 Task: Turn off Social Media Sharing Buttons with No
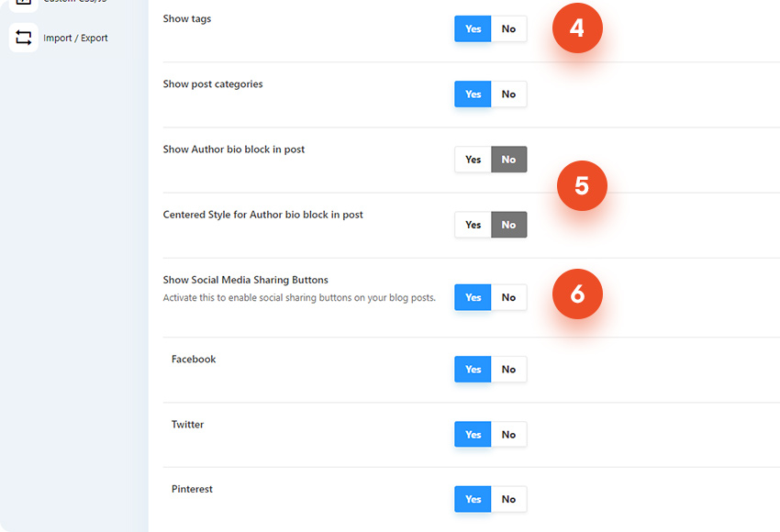(509, 297)
